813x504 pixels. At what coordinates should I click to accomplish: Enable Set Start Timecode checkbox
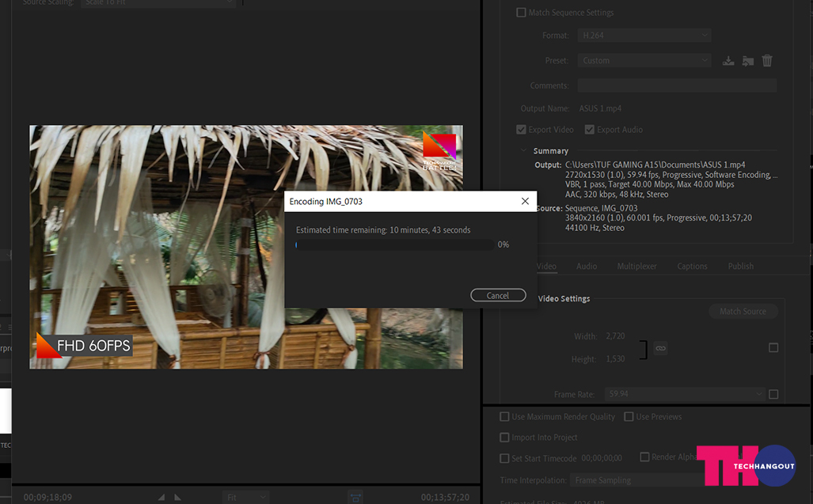click(504, 458)
